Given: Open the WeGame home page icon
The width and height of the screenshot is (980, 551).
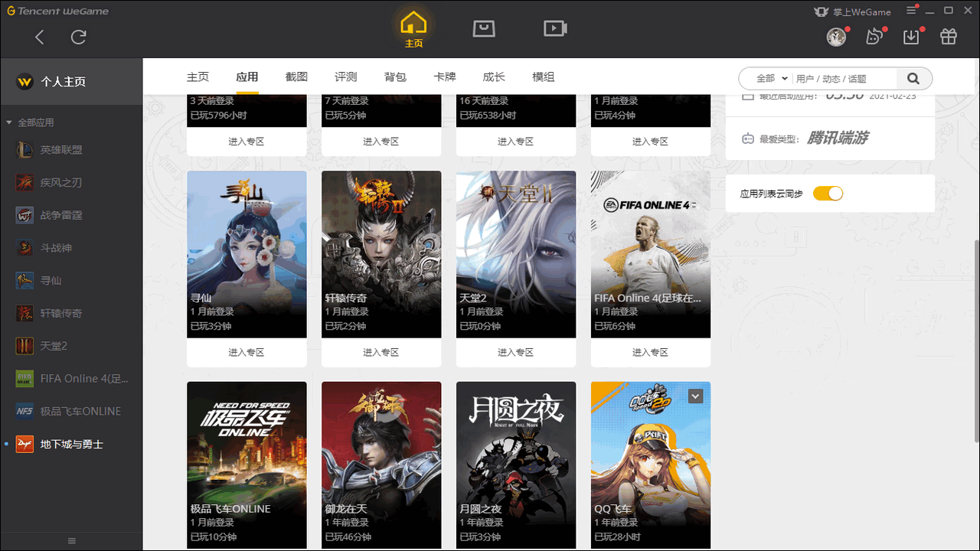Looking at the screenshot, I should pyautogui.click(x=413, y=26).
